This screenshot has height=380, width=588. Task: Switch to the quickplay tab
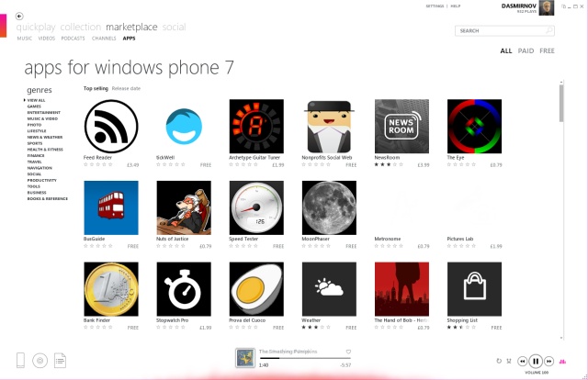[36, 27]
